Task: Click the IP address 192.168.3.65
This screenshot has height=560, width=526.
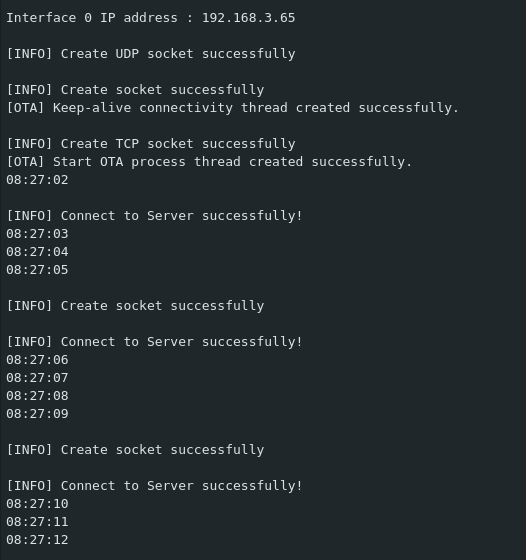Action: (249, 18)
